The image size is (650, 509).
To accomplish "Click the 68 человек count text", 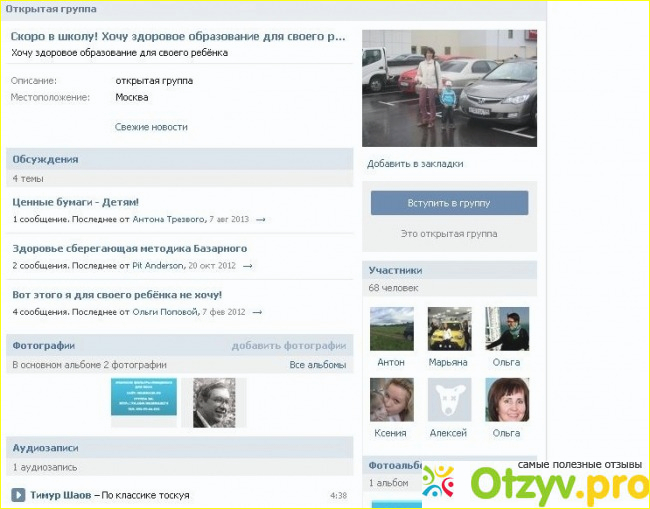I will (x=393, y=288).
